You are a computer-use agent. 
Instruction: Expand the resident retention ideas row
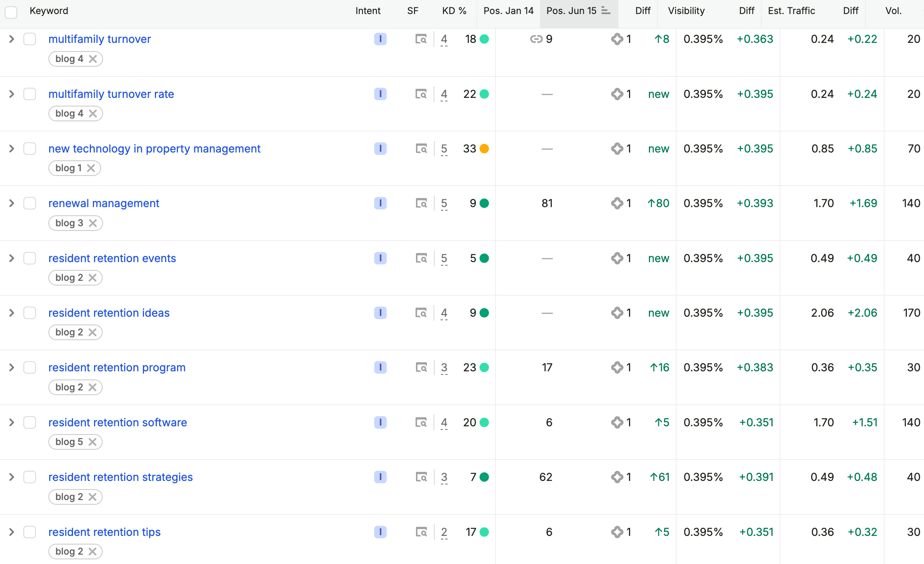tap(11, 313)
